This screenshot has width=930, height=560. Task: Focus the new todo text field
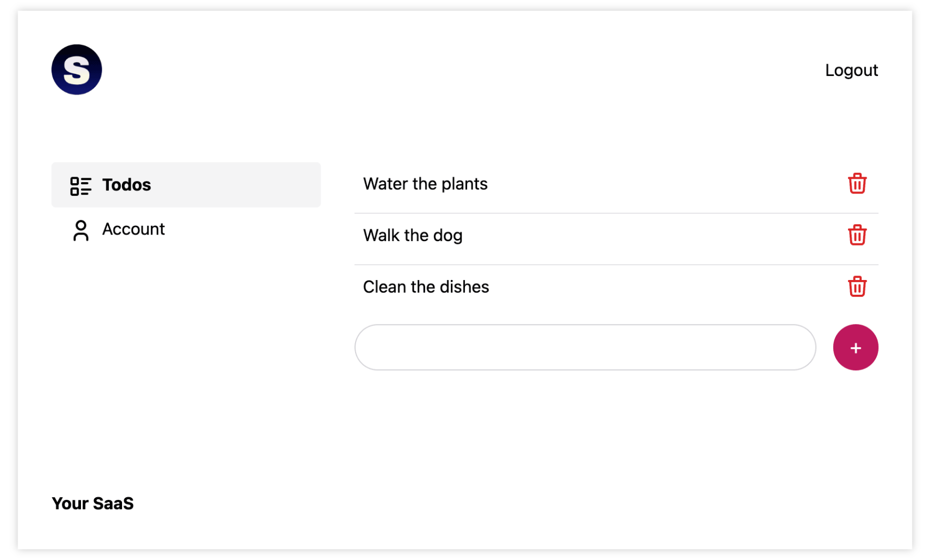coord(585,347)
